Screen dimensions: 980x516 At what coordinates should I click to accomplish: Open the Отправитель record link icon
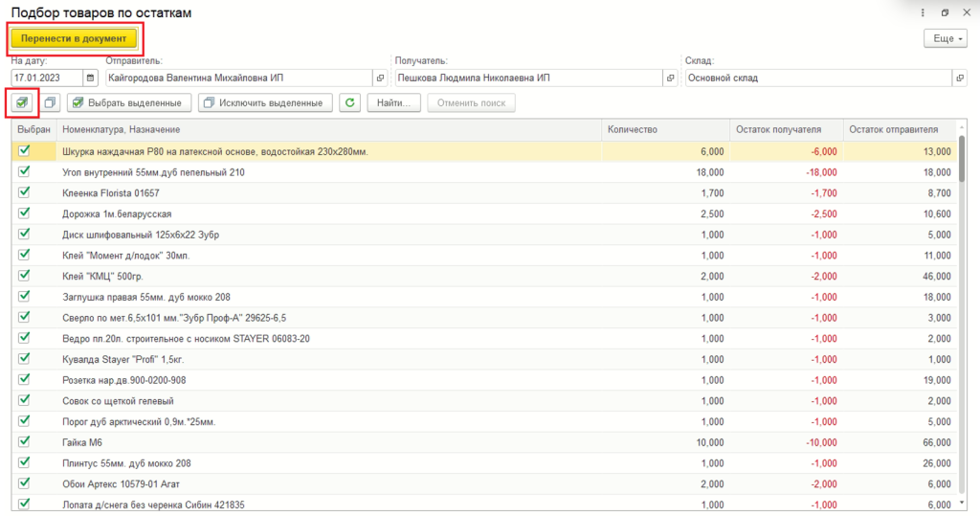tap(380, 79)
